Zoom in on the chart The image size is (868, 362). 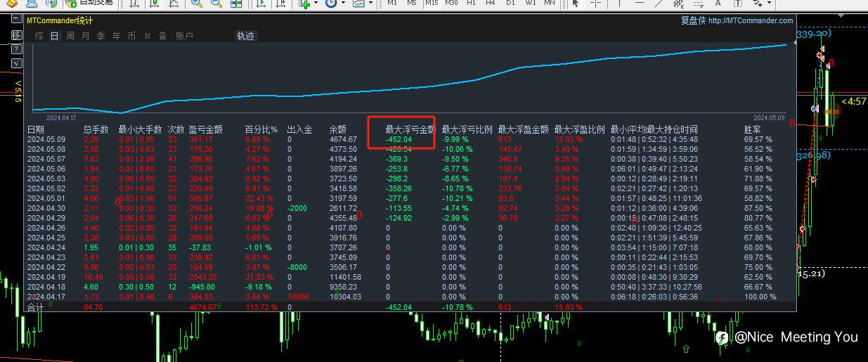[196, 4]
